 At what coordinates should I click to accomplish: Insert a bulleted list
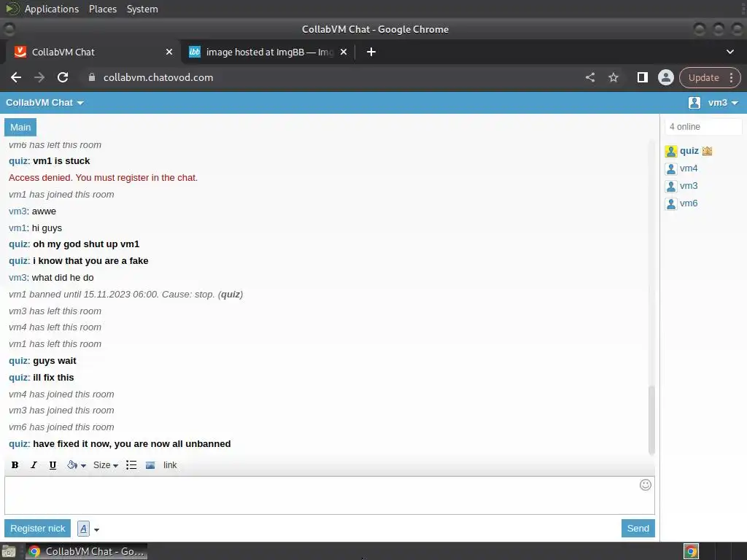(131, 465)
